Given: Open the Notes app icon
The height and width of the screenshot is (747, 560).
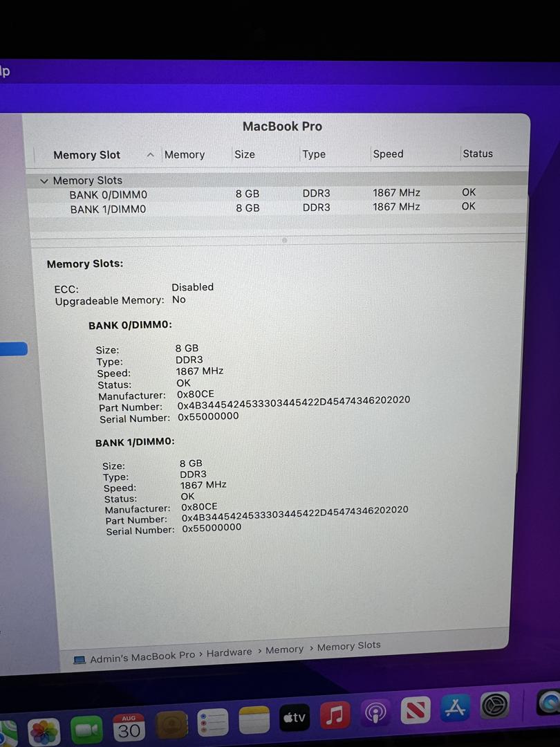Looking at the screenshot, I should pyautogui.click(x=254, y=720).
